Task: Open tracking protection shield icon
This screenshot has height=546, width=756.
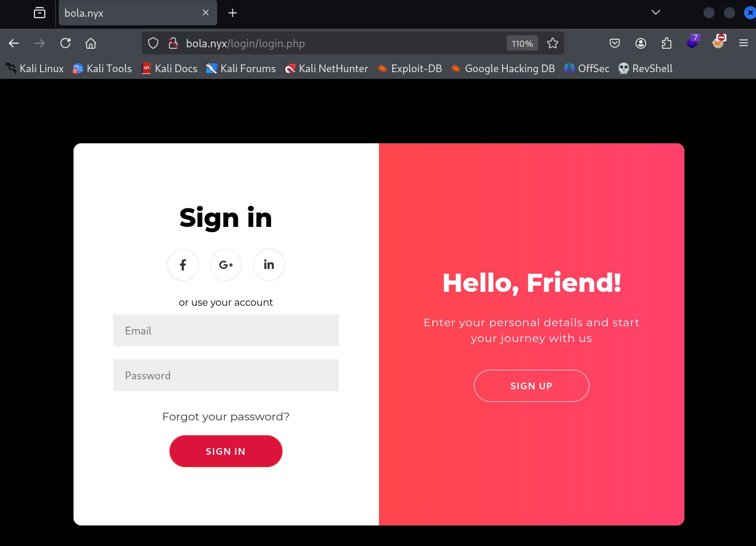Action: coord(153,43)
